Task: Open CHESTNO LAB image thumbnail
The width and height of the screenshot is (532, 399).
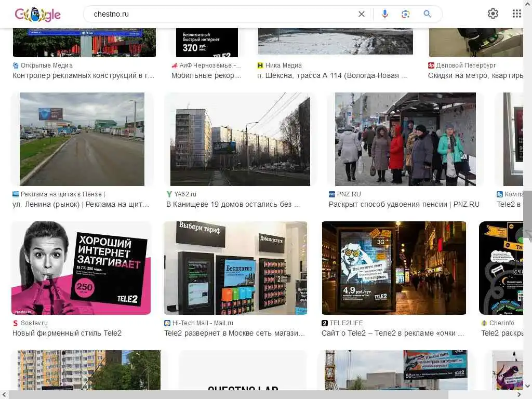Action: (x=243, y=370)
